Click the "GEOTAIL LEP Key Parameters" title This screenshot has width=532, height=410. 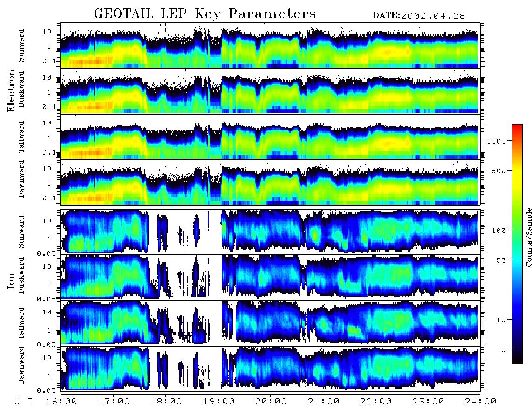205,14
